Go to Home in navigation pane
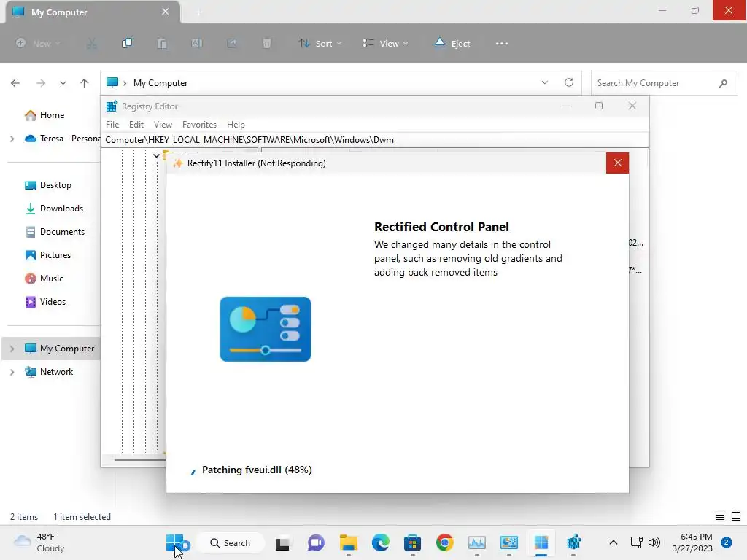Screen dimensions: 747x560 (52, 115)
